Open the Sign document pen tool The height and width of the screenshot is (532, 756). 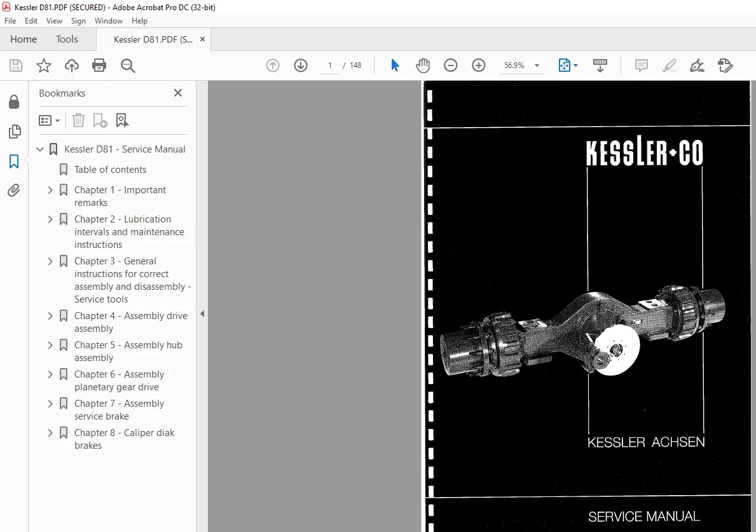point(697,65)
